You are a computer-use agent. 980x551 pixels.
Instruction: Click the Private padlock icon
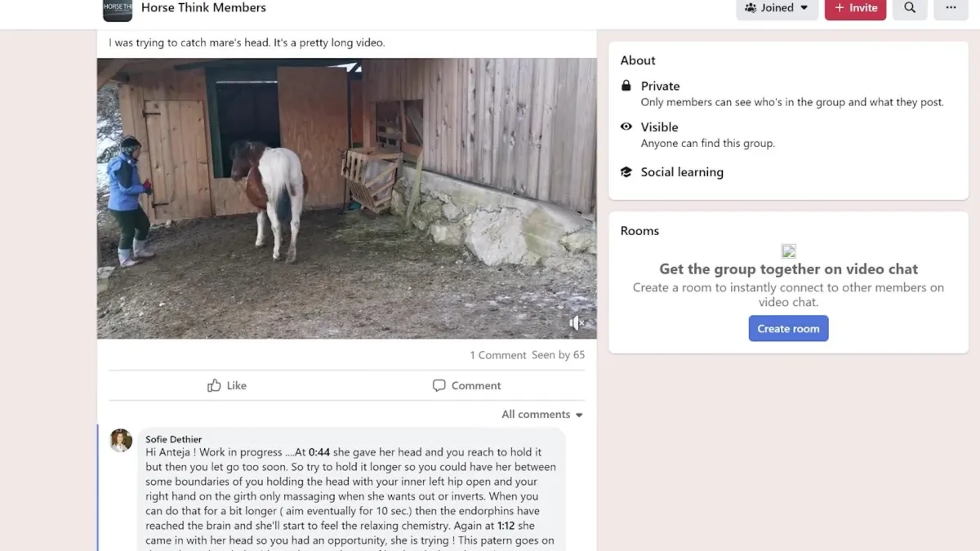(x=626, y=86)
